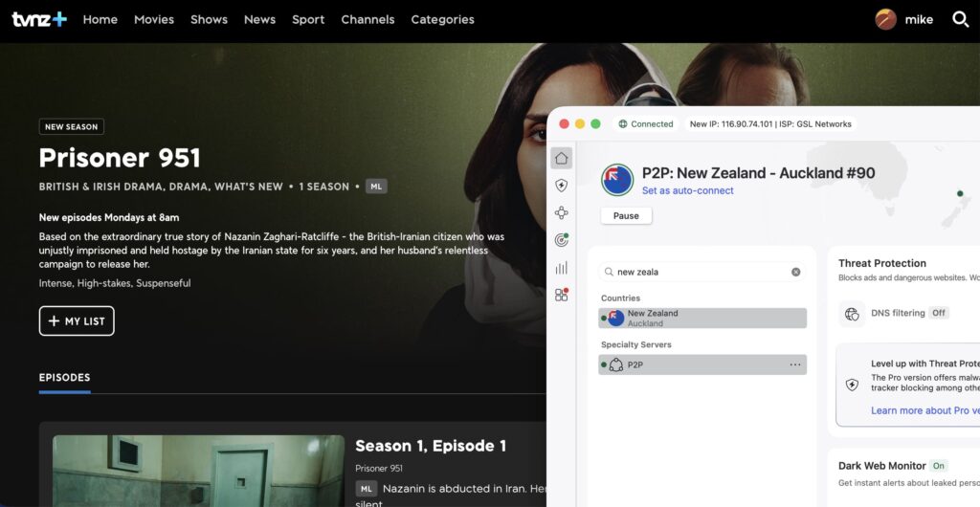Click the Connected status pill

click(x=646, y=124)
